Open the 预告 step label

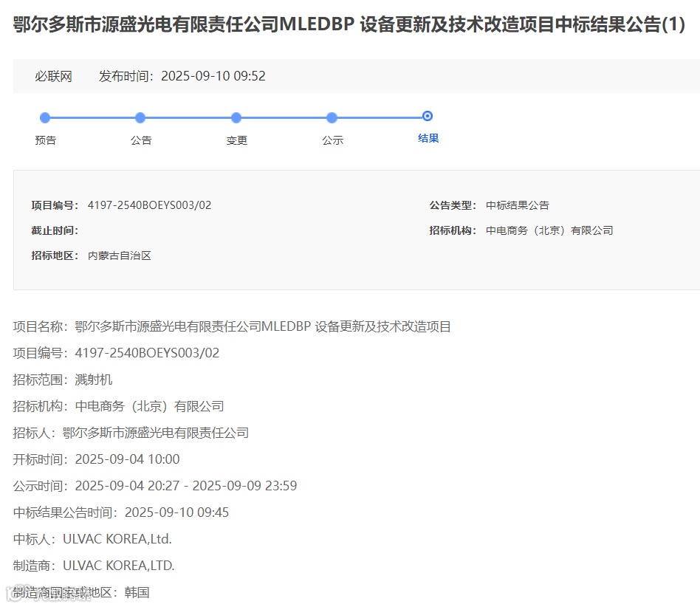pyautogui.click(x=46, y=140)
